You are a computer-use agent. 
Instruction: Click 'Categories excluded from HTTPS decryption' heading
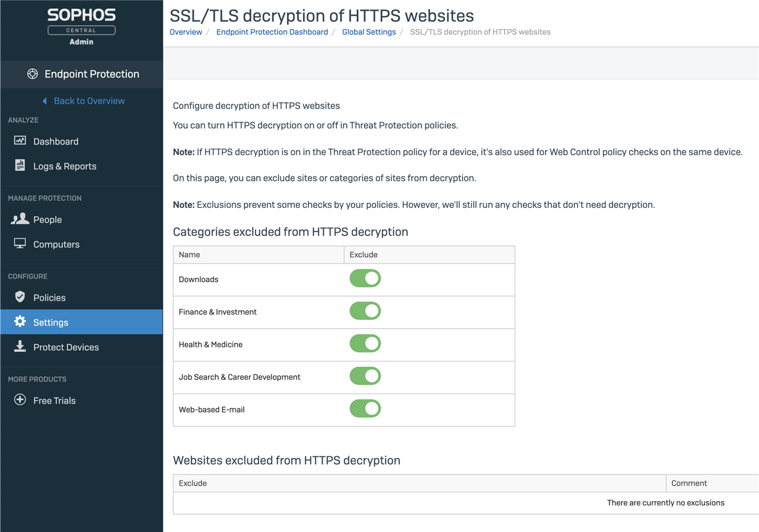[291, 232]
